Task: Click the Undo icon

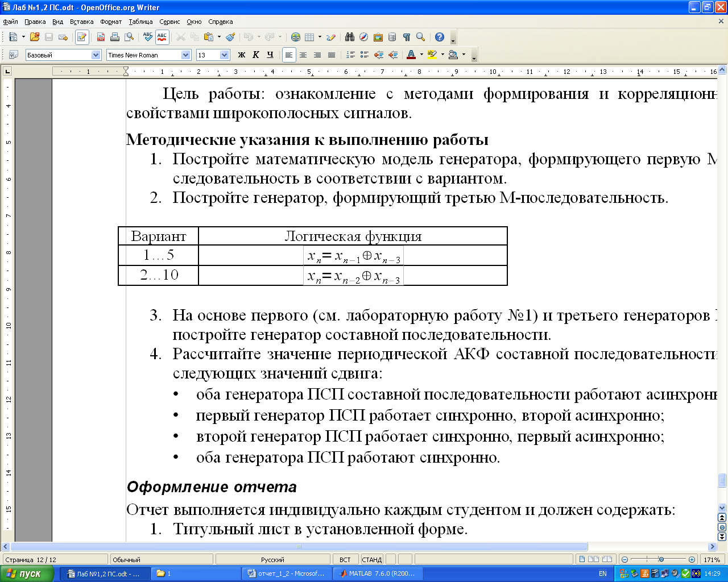Action: pyautogui.click(x=248, y=37)
